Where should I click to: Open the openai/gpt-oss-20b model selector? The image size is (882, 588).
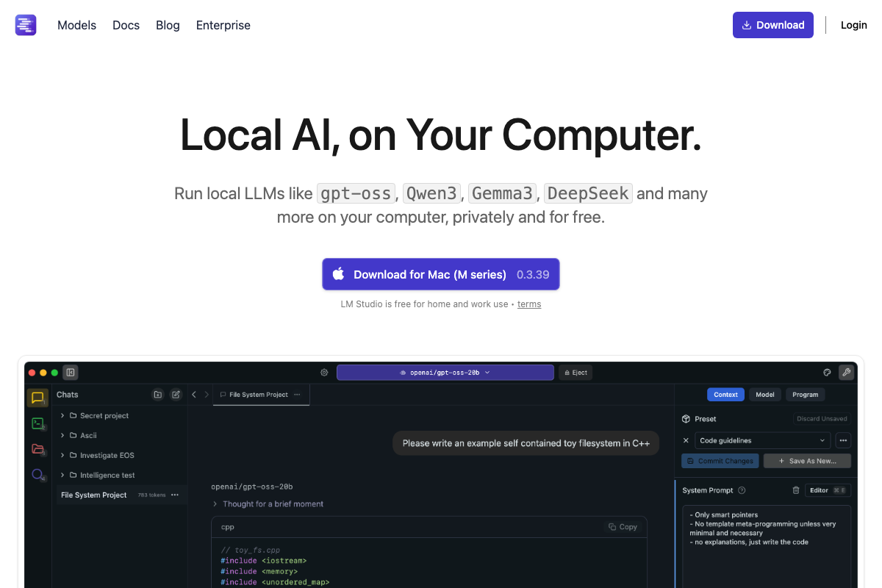445,373
